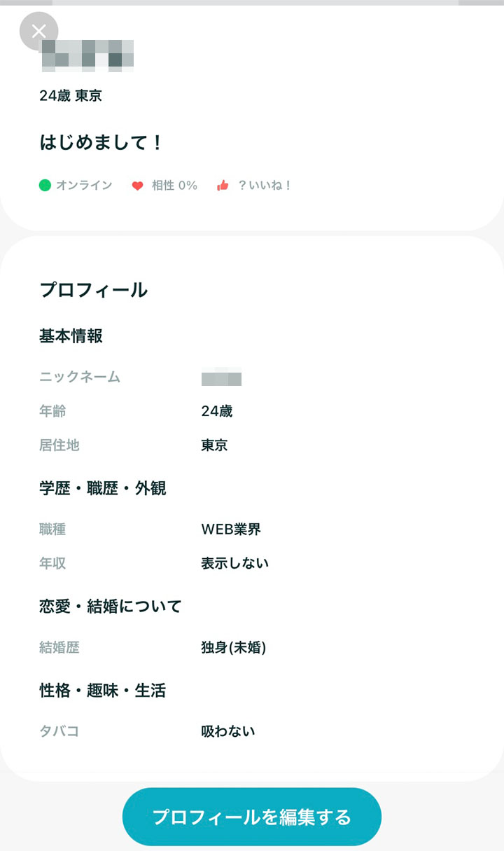This screenshot has width=504, height=851.
Task: Tap the 年収 value 表示しない
Action: [235, 563]
